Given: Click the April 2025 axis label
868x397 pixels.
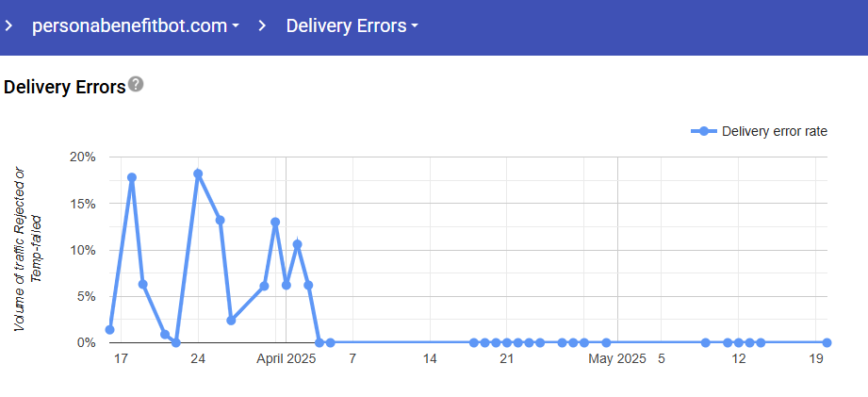Looking at the screenshot, I should point(287,359).
